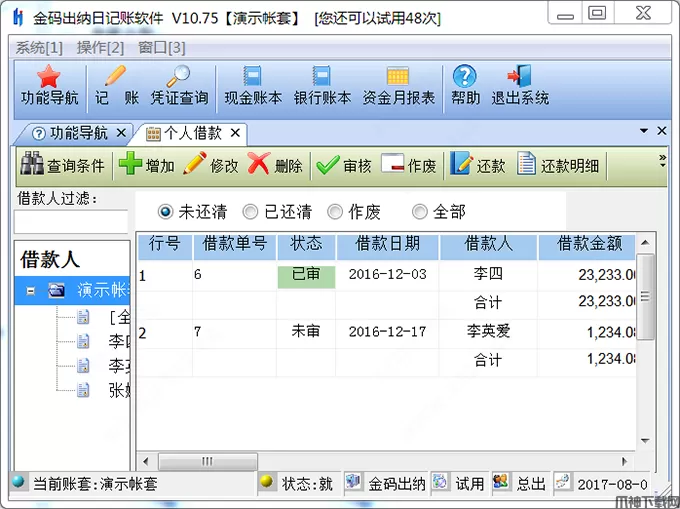Expand toolbar overflow chevron at right

coord(662,161)
